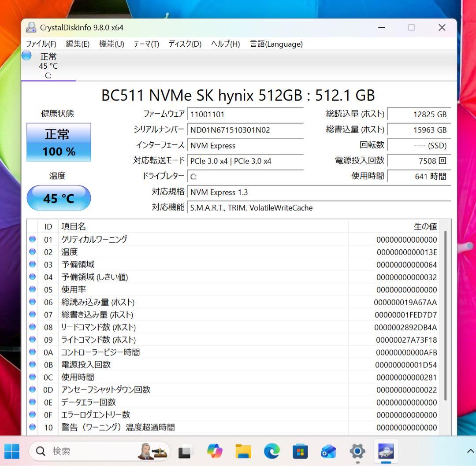Select raw value 000000019A67AA
476x466 pixels.
point(405,302)
